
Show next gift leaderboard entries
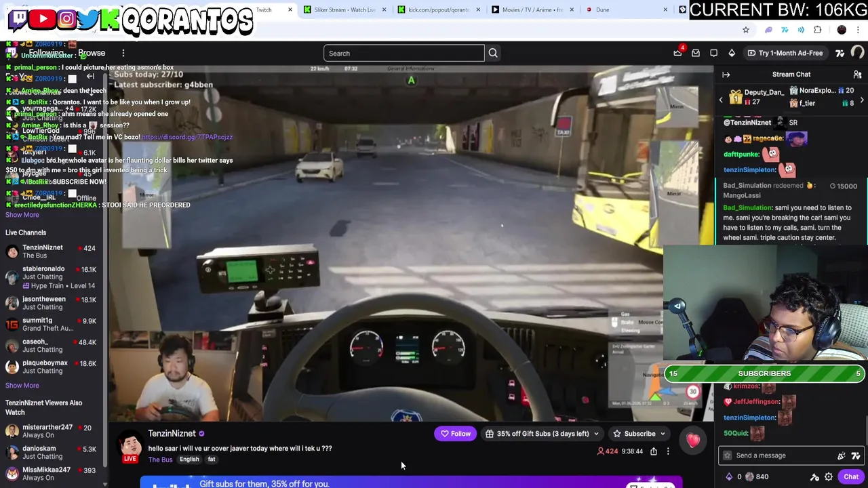coord(862,100)
